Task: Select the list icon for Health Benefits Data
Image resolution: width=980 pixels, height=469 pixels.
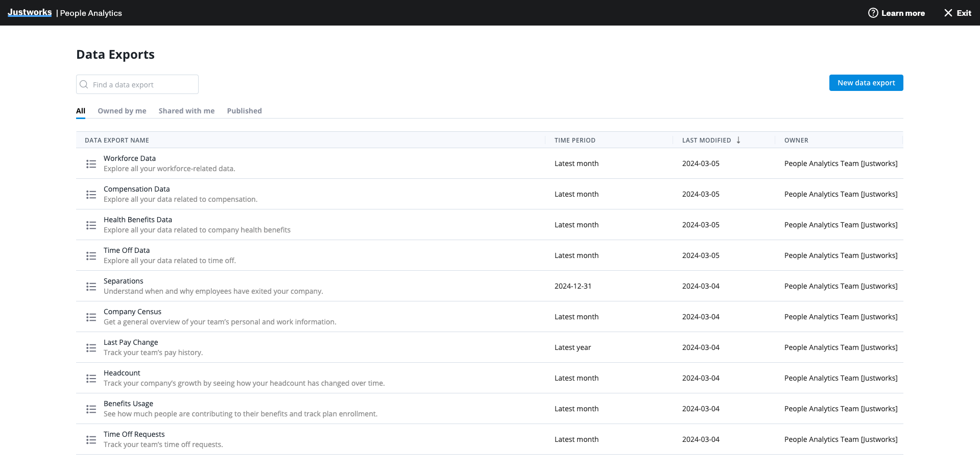Action: 91,225
